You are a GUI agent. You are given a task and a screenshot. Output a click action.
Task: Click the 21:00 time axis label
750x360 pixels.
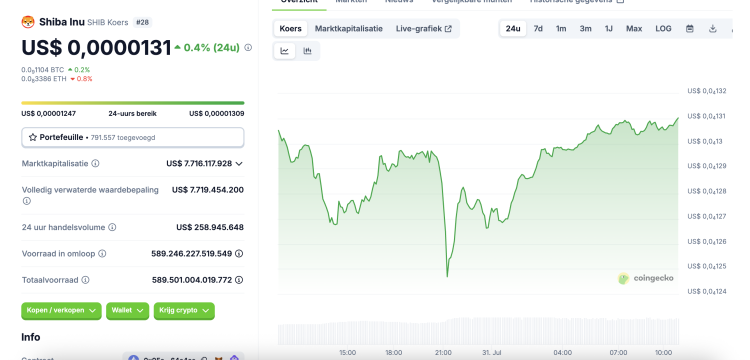[x=443, y=353]
